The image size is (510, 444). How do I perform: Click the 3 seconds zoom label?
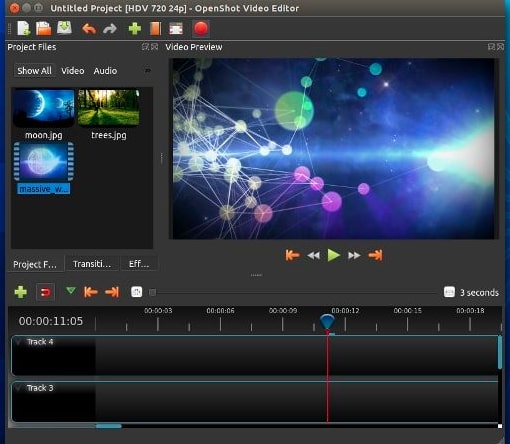click(479, 293)
